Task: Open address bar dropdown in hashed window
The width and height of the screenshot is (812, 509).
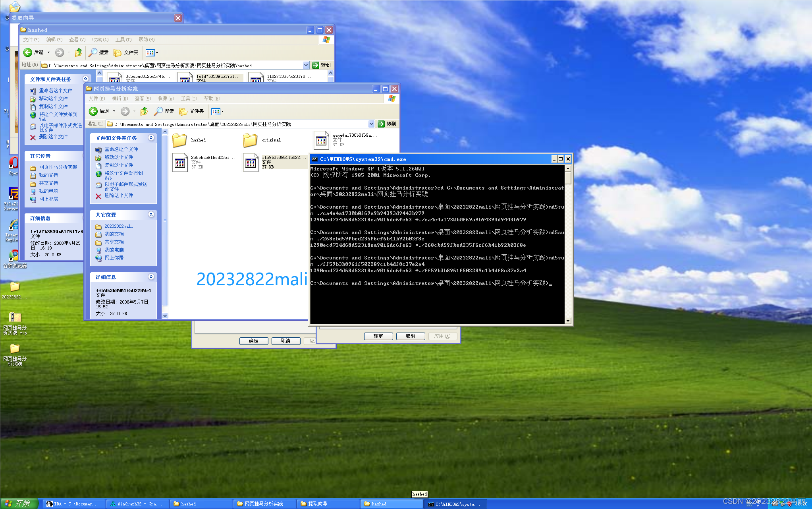Action: [x=306, y=65]
